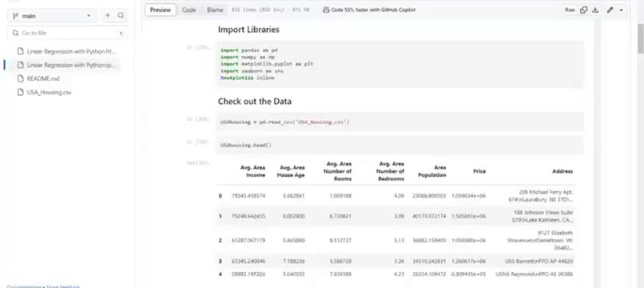
Task: Focus the Go to file input
Action: pos(67,33)
